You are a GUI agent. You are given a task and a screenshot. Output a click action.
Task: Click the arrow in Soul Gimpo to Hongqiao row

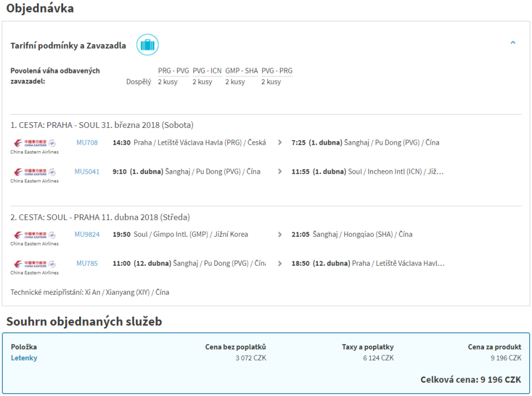280,234
